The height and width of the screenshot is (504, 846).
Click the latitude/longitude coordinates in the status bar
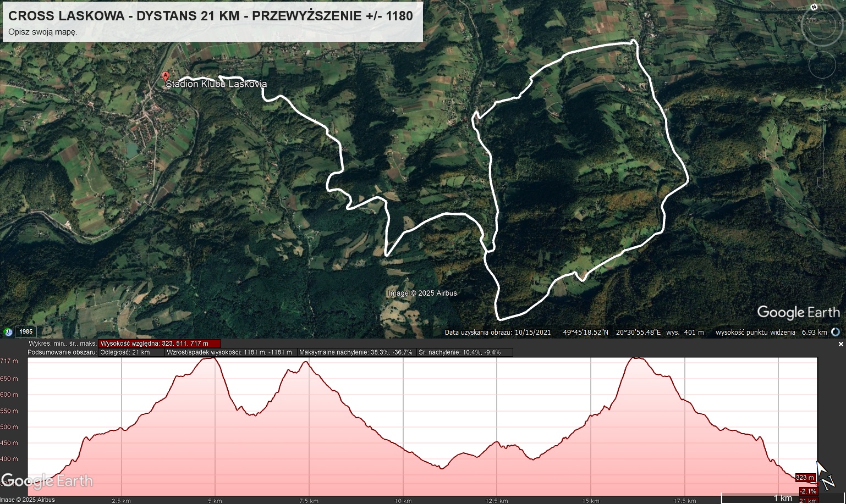tap(612, 332)
